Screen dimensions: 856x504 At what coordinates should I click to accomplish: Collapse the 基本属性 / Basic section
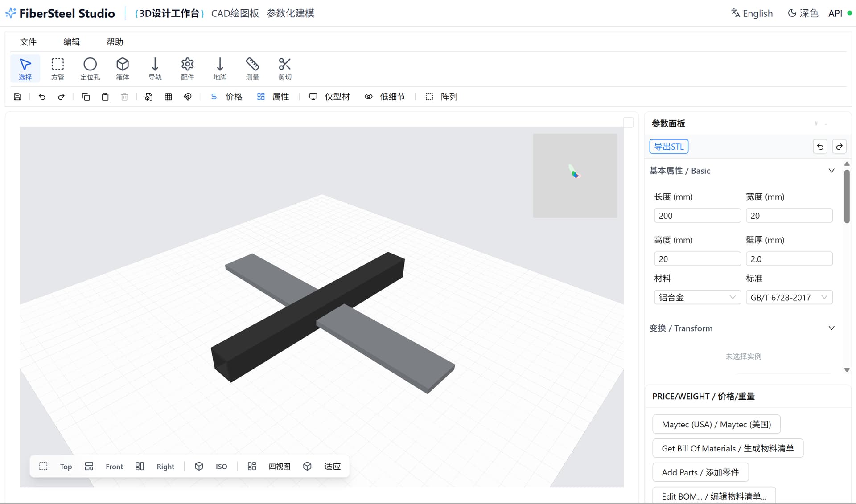tap(831, 171)
